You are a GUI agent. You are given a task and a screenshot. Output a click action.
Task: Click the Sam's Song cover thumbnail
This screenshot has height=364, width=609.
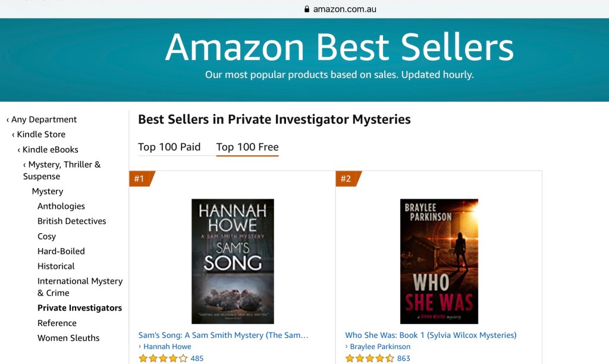tap(233, 261)
